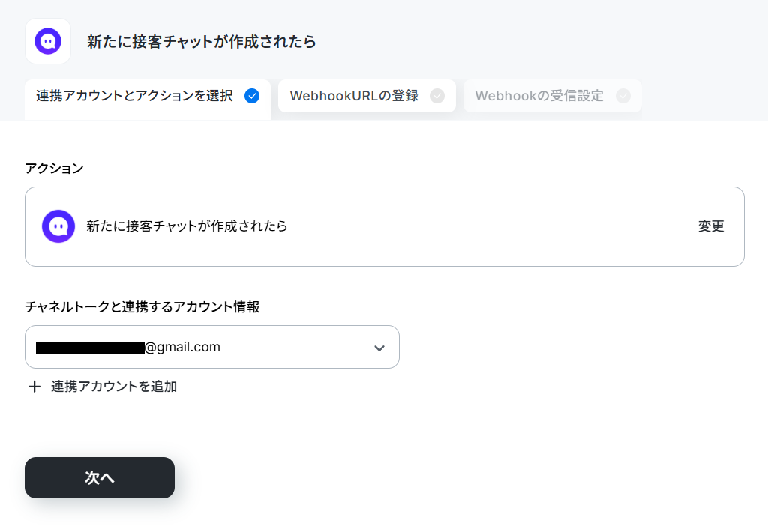Click the blue checkmark on the first step tab

click(x=252, y=96)
